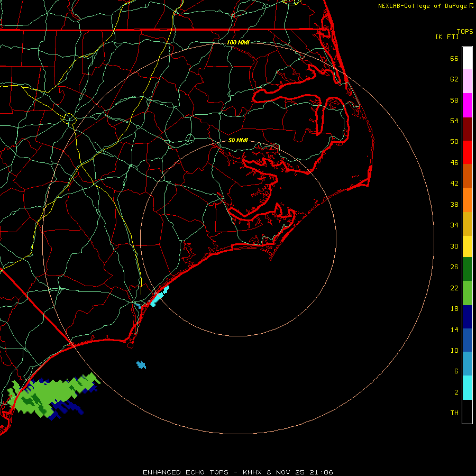Viewport: 476px width, 476px height.
Task: Click the legend value 34
Action: pyautogui.click(x=454, y=225)
